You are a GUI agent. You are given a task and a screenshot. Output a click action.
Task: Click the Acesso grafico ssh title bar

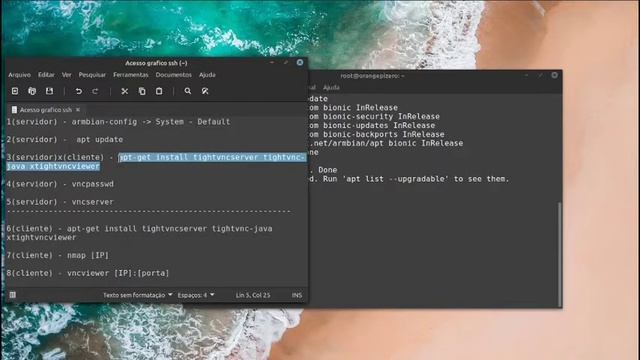click(x=156, y=63)
